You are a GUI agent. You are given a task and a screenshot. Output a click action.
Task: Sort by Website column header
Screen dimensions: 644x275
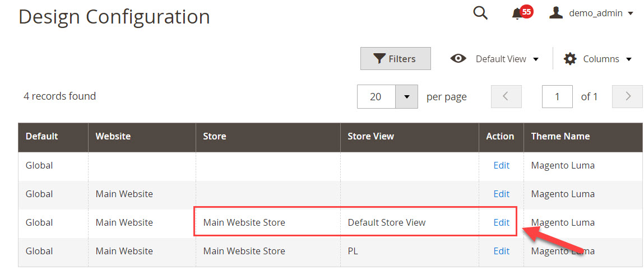point(113,136)
